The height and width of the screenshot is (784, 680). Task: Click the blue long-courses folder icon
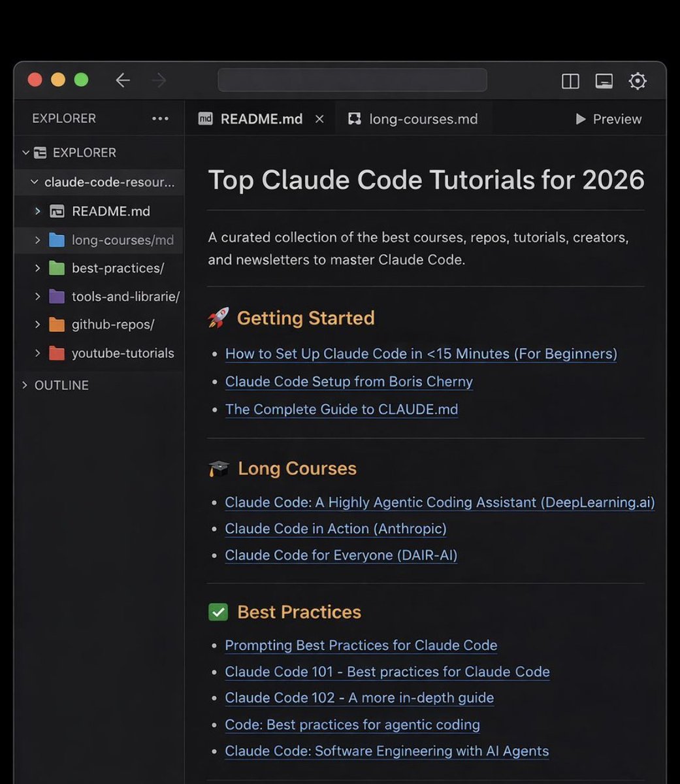pyautogui.click(x=57, y=240)
